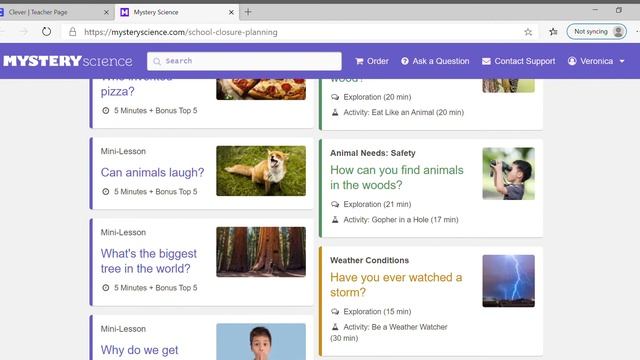Click the pizza thumbnail image
This screenshot has height=360, width=640.
[261, 89]
